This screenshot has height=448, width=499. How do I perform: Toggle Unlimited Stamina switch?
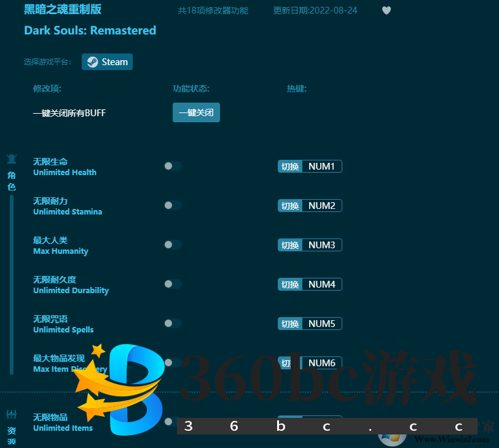point(173,205)
